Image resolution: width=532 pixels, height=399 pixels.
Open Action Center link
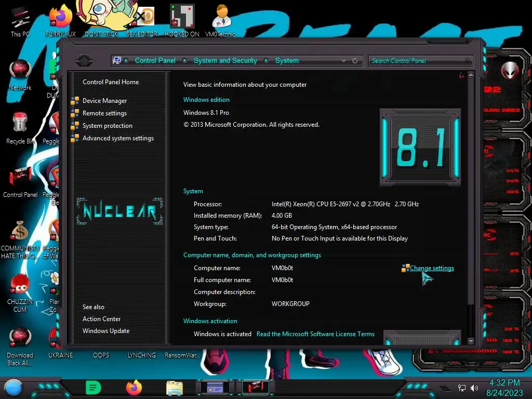click(101, 319)
